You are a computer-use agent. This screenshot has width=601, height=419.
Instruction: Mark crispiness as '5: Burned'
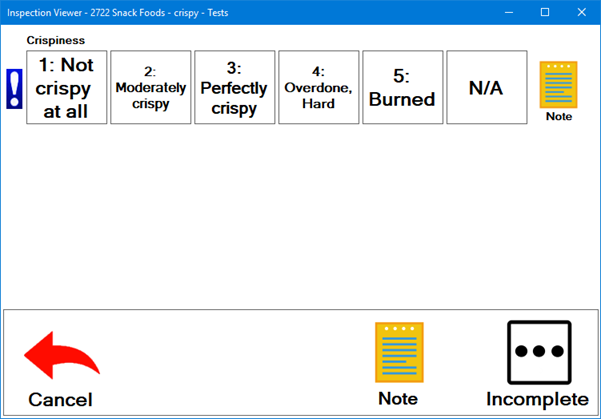coord(402,88)
